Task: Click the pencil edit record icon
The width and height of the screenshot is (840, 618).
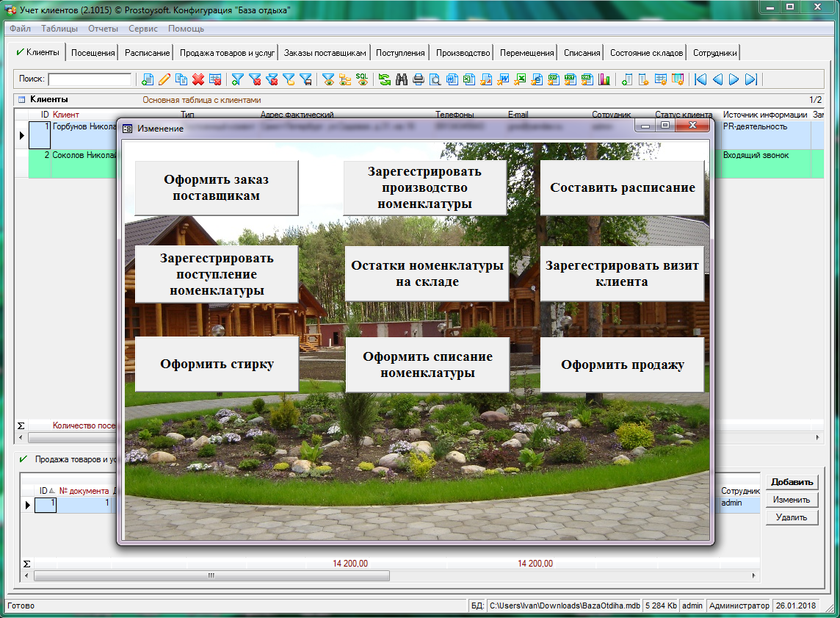Action: click(164, 79)
